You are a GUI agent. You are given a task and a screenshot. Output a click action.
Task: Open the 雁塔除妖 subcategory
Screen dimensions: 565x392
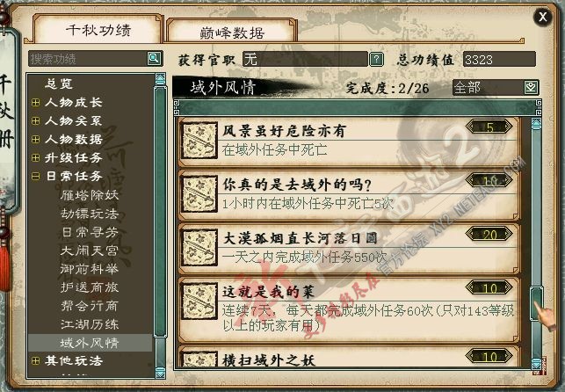pyautogui.click(x=90, y=195)
